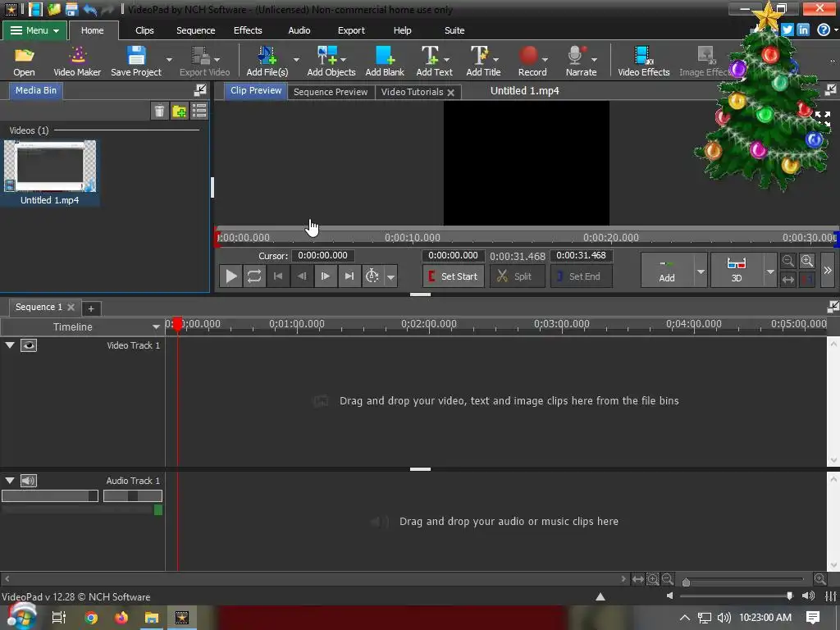Viewport: 840px width, 630px height.
Task: Click Add File(s) in the toolbar
Action: [267, 61]
